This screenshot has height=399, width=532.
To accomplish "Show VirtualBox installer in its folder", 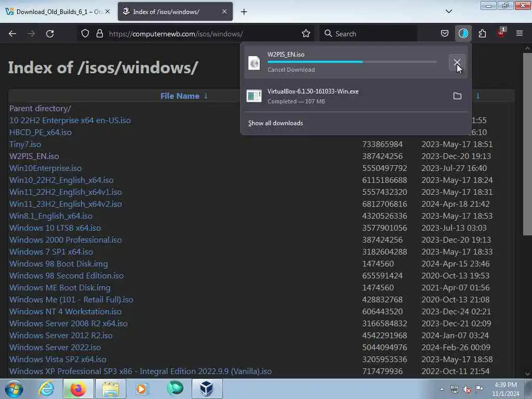I will (457, 96).
